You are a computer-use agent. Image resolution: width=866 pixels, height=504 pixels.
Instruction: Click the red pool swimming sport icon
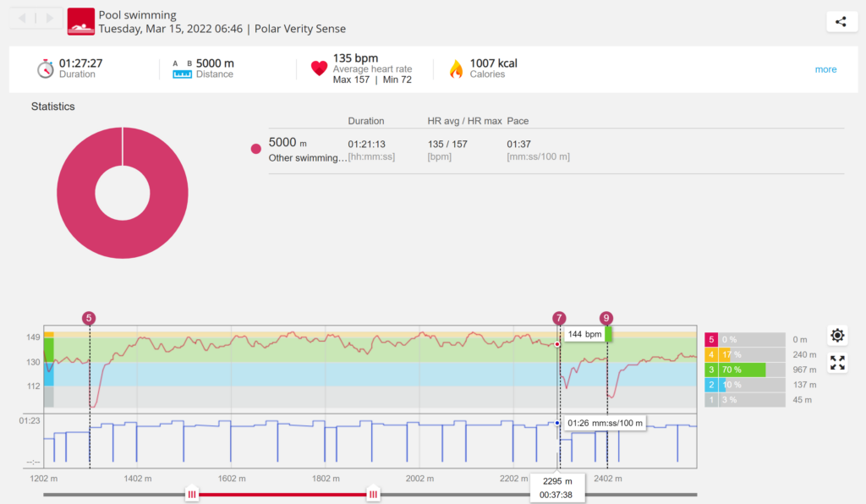coord(81,21)
